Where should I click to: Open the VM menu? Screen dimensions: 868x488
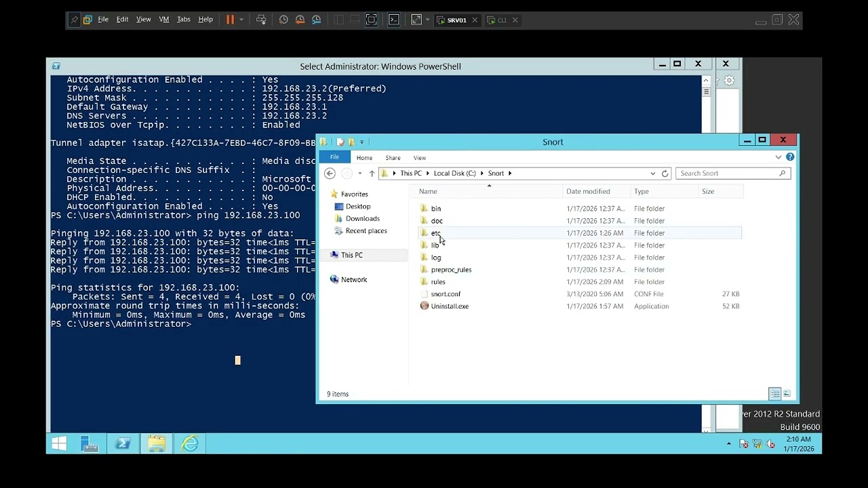(x=164, y=20)
